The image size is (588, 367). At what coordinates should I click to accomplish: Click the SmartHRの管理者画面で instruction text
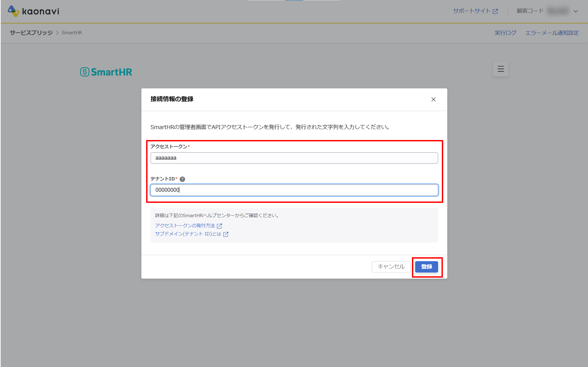270,127
